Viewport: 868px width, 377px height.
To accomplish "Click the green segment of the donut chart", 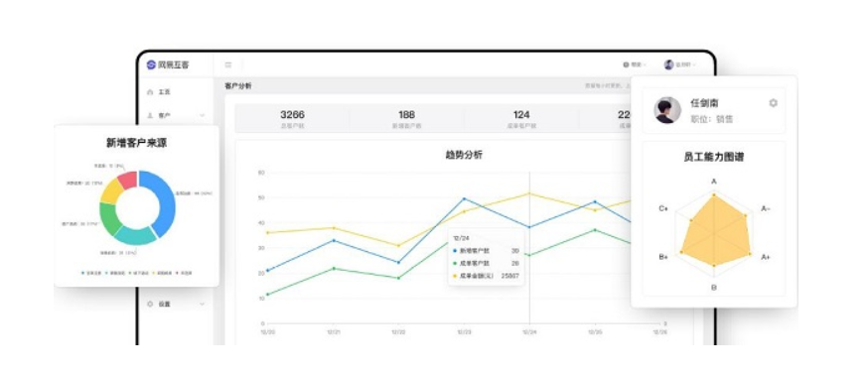I will click(109, 219).
